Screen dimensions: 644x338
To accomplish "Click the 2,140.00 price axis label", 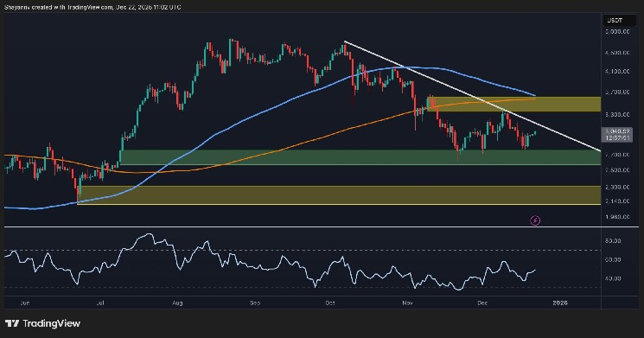I will [x=616, y=201].
